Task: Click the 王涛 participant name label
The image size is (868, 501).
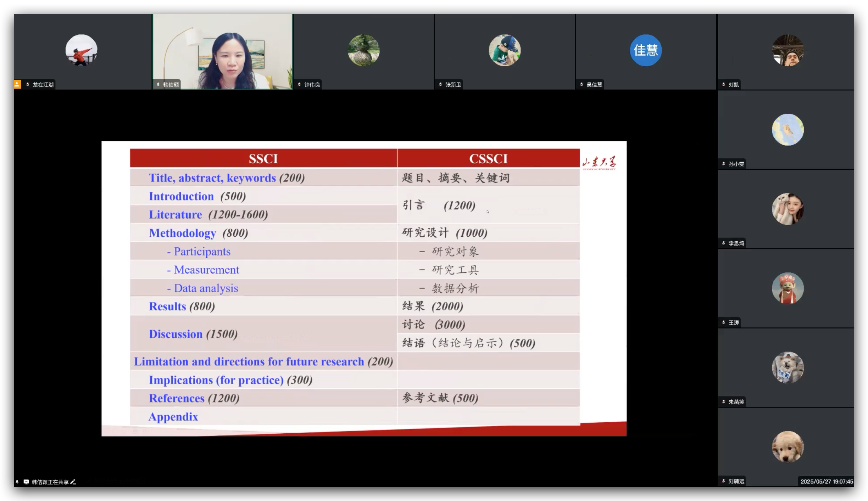Action: pos(734,322)
